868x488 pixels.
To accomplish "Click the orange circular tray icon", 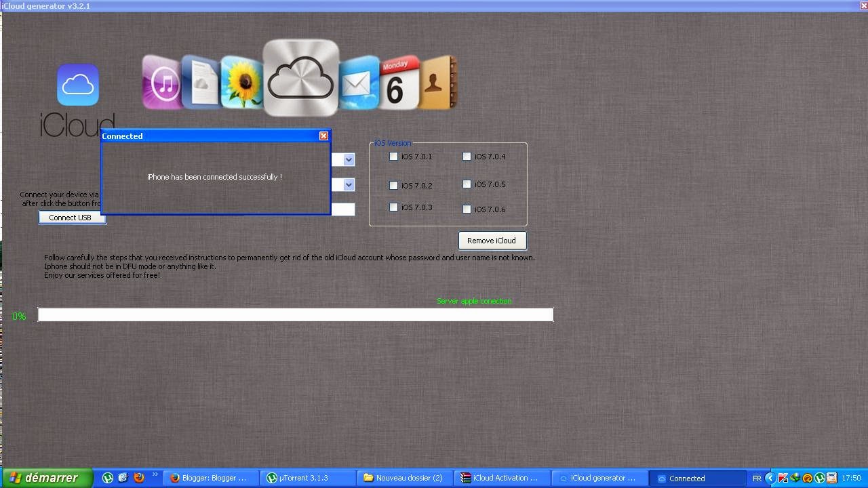I will (x=807, y=478).
